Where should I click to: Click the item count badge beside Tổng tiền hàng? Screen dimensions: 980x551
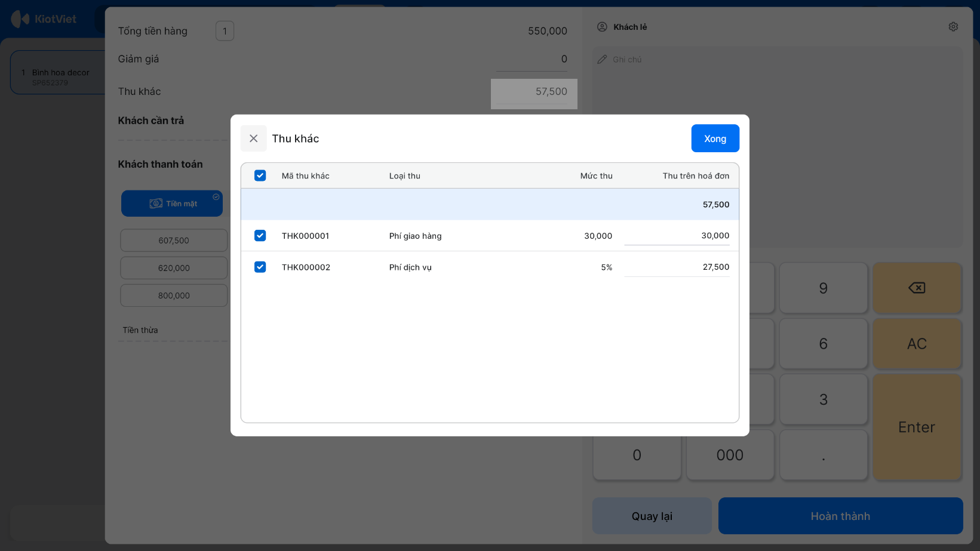click(225, 31)
